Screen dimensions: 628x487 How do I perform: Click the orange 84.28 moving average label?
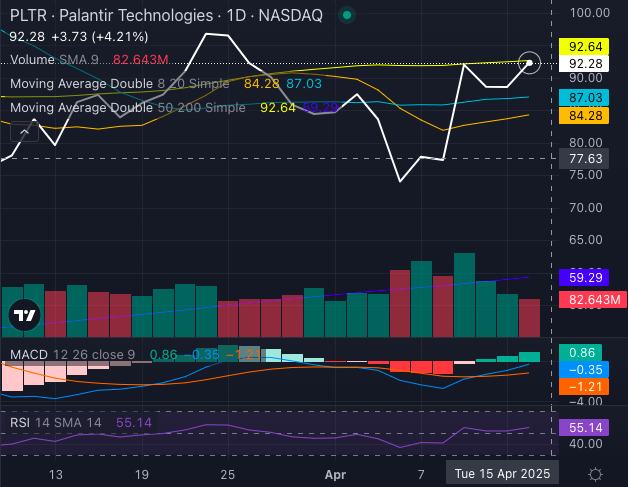point(584,116)
